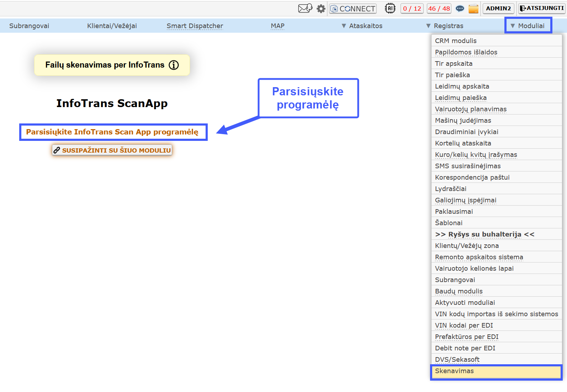Download InfoTrans Scan App via Parsisiųkite link
The width and height of the screenshot is (567, 392).
tap(112, 132)
